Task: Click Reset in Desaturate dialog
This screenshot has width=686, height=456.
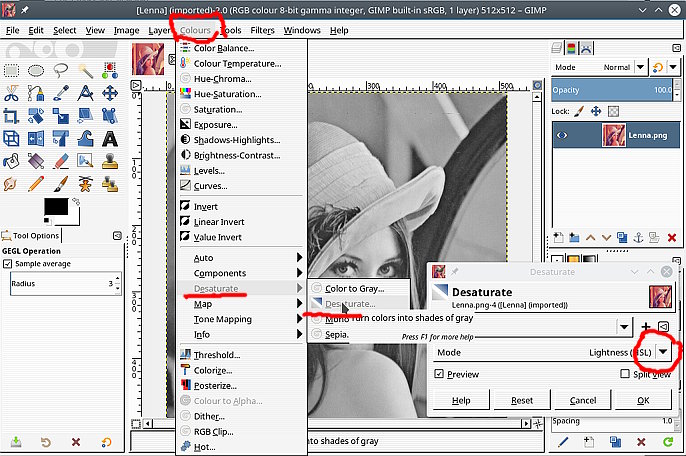Action: [522, 400]
